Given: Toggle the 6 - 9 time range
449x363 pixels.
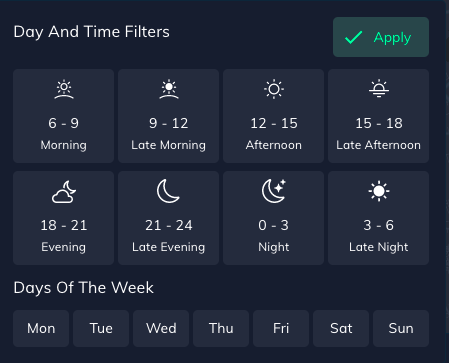Looking at the screenshot, I should tap(64, 116).
